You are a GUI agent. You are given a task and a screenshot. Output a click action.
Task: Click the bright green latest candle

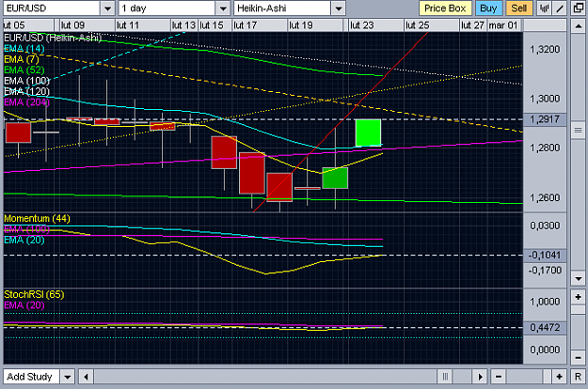(x=368, y=132)
